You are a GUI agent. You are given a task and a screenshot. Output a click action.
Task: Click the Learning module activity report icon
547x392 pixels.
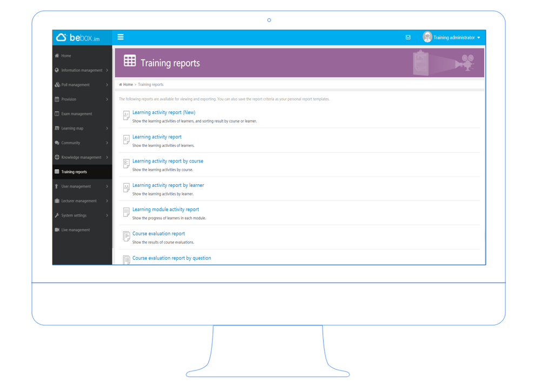(126, 212)
